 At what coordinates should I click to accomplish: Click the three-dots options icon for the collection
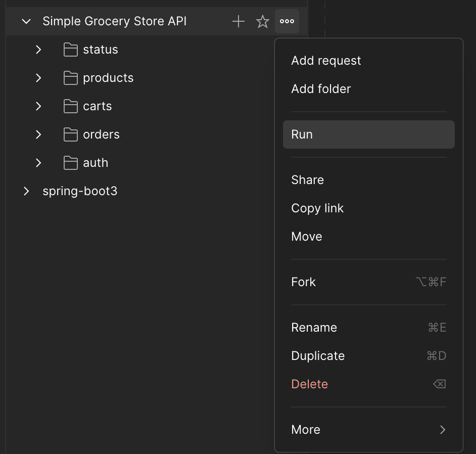(x=287, y=21)
